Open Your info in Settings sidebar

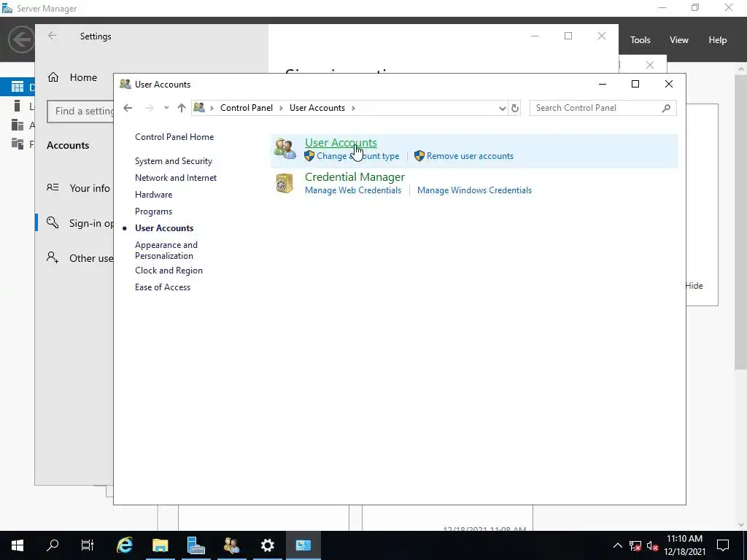tap(78, 188)
